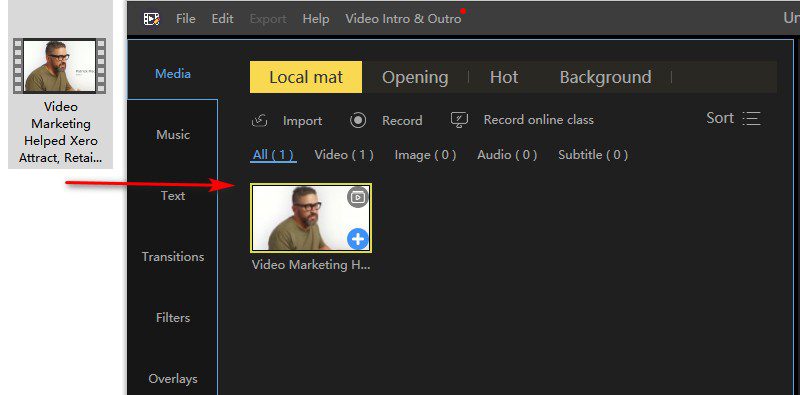Open the Sort list icon

click(x=752, y=118)
